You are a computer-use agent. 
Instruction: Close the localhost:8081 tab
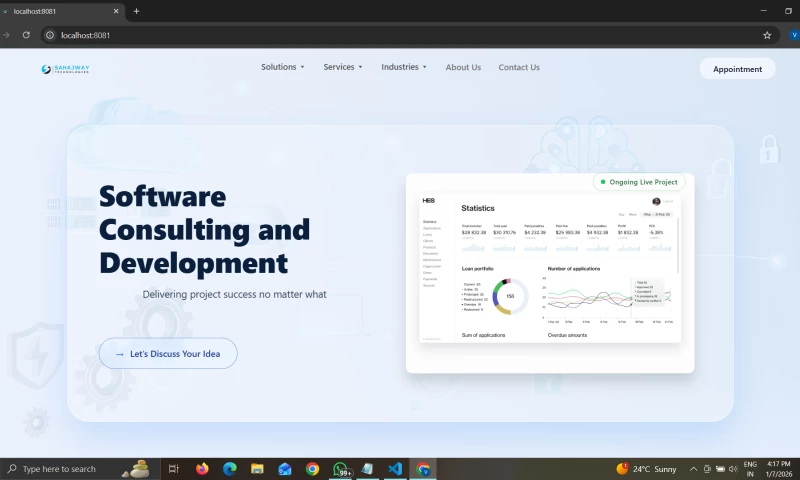coord(116,11)
